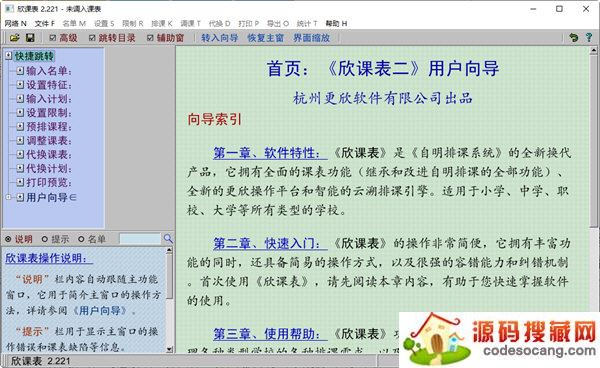Click the magnifier search icon

click(168, 239)
